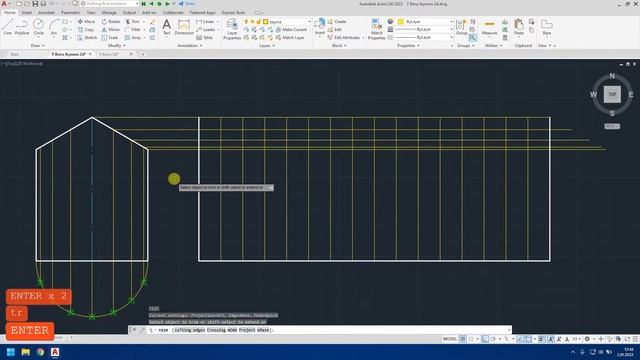Screen dimensions: 640x360
Task: Click the Table tool
Action: 204,38
